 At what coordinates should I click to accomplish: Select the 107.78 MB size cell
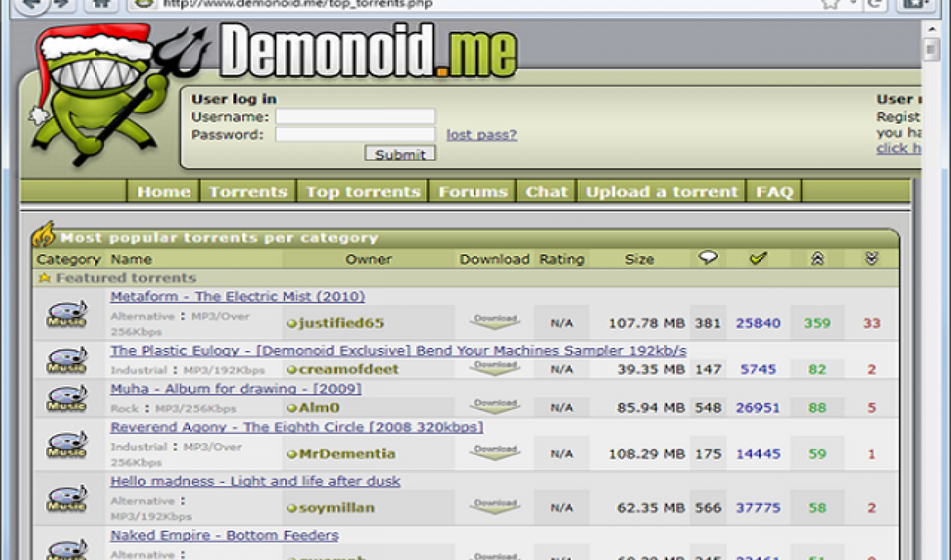point(647,323)
